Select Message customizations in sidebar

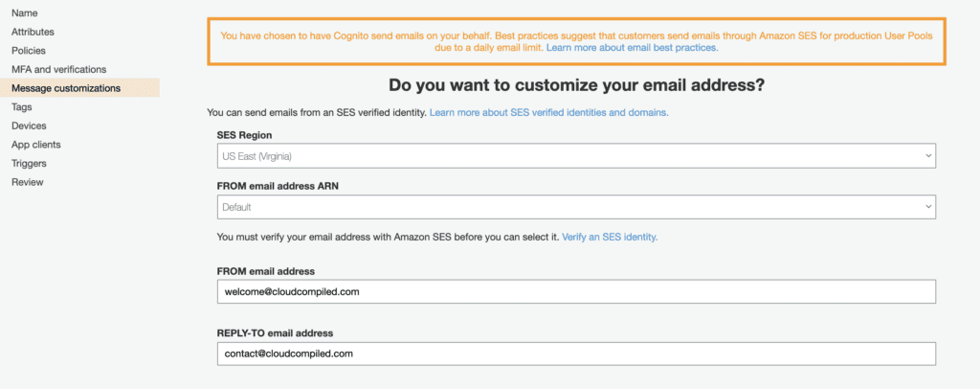pos(66,88)
